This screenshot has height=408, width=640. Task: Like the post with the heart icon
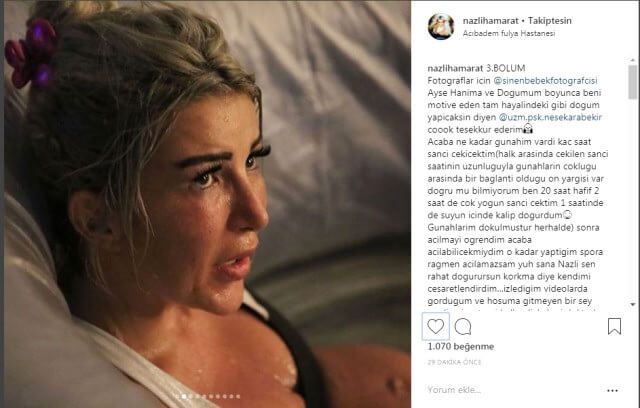click(436, 326)
